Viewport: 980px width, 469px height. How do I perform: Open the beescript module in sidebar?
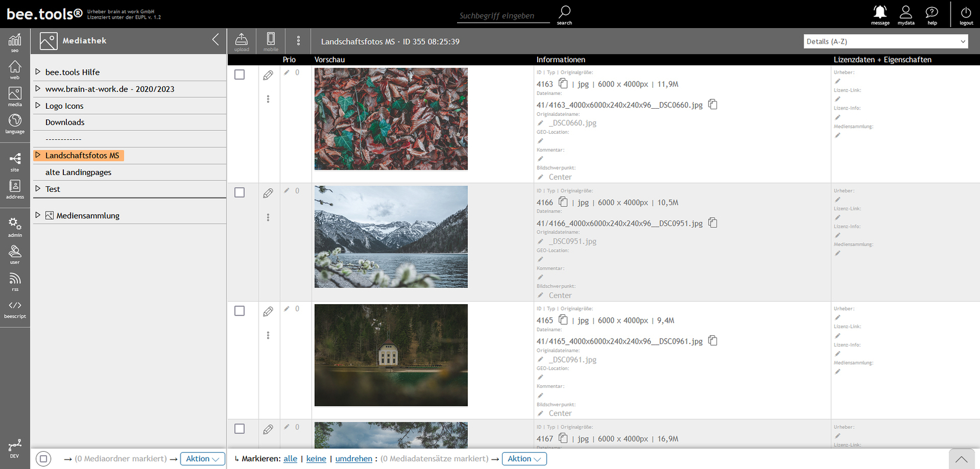coord(15,309)
